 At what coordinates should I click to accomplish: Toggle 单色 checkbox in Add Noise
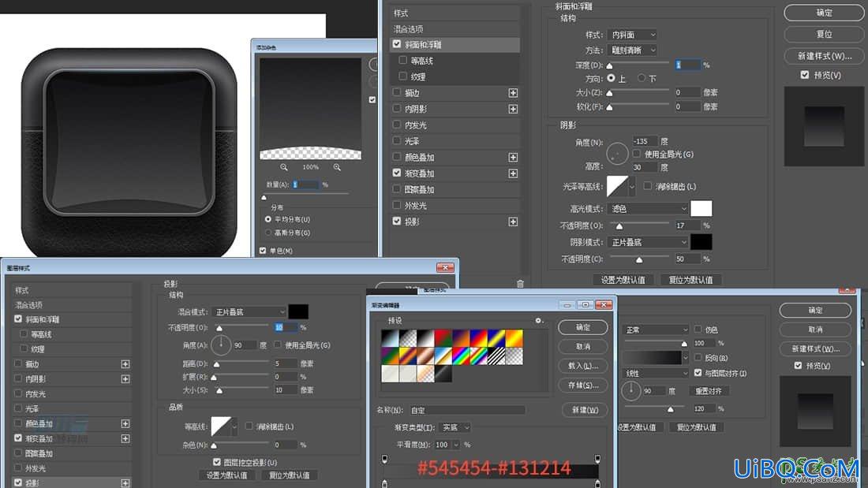(263, 251)
